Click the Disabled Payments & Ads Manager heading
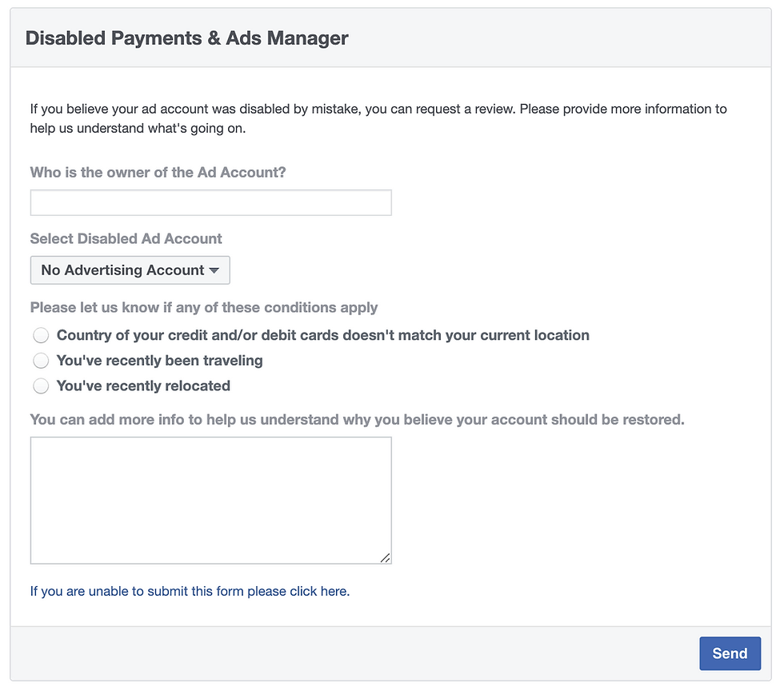 point(187,38)
